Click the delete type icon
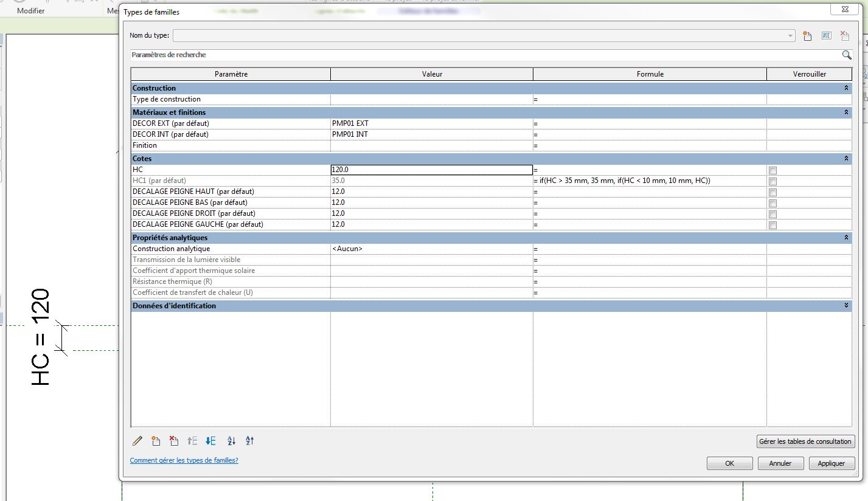The height and width of the screenshot is (501, 868). pos(844,36)
